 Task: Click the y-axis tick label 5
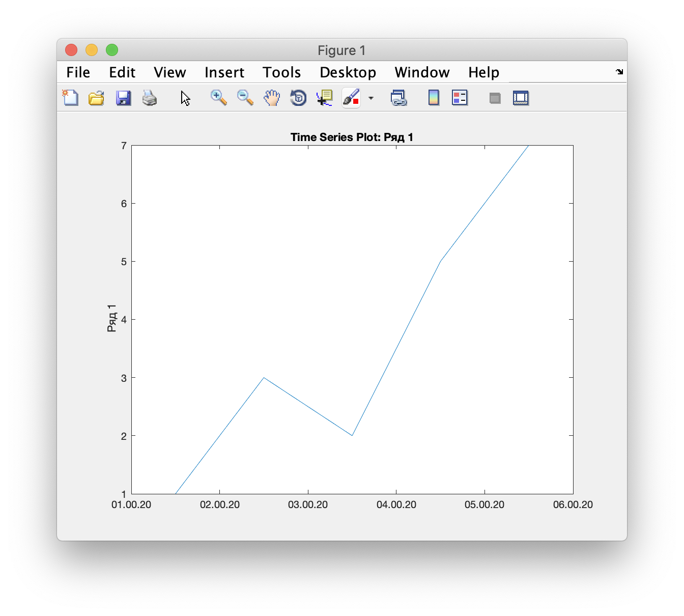coord(124,262)
